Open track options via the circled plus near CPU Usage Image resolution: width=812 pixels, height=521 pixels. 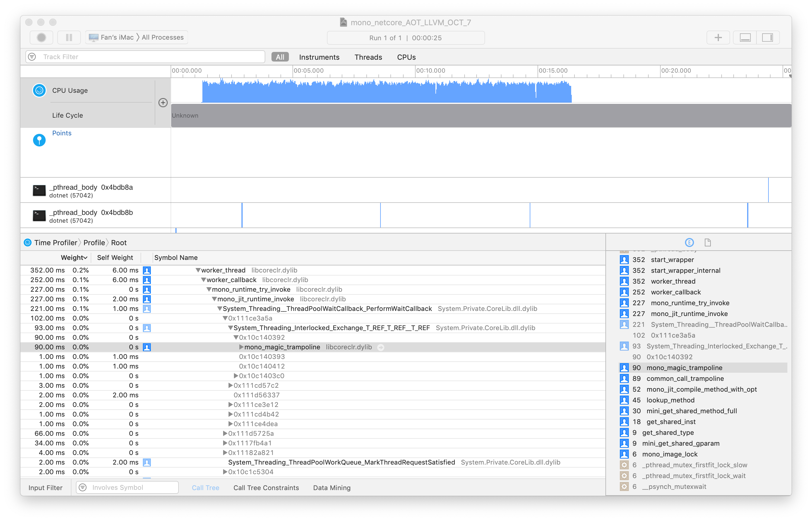point(163,103)
